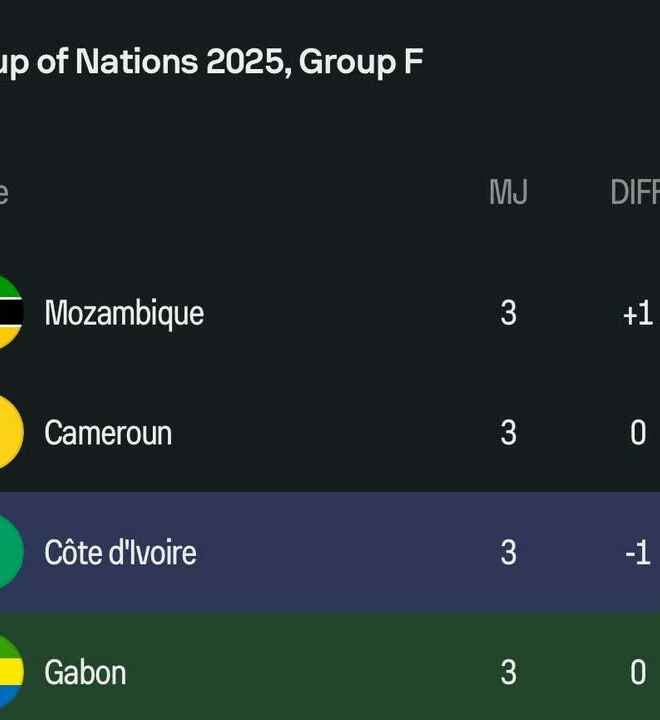Click Gabon's matches played value

click(x=508, y=673)
